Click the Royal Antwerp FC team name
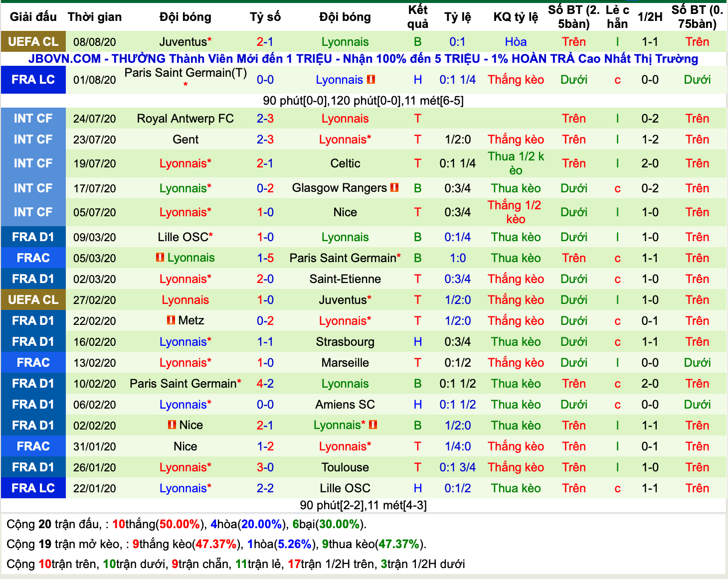Image resolution: width=728 pixels, height=579 pixels. pyautogui.click(x=185, y=119)
